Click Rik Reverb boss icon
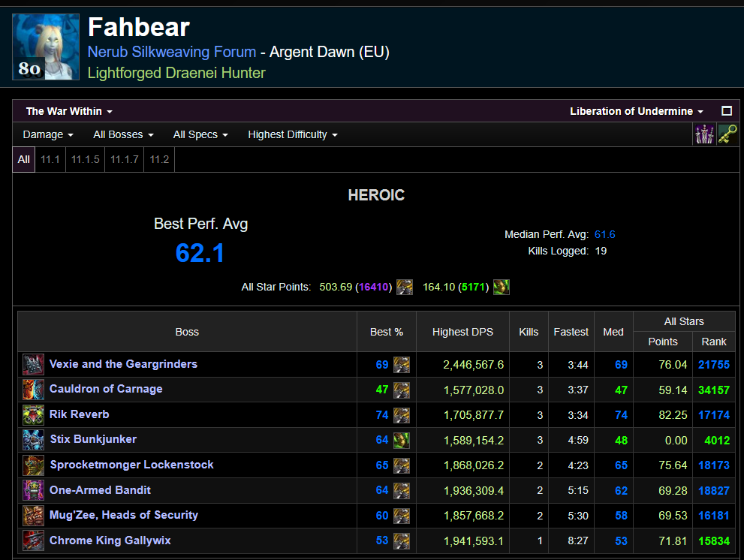Screen dimensions: 744x560 (33, 415)
